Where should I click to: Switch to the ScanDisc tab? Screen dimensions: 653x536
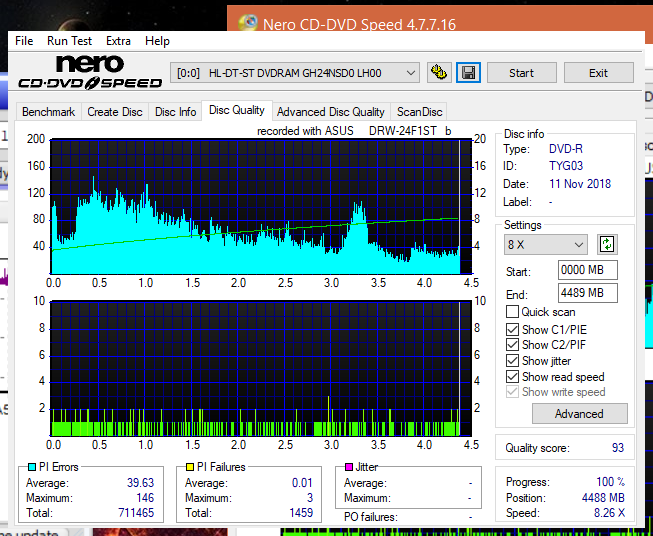click(419, 112)
